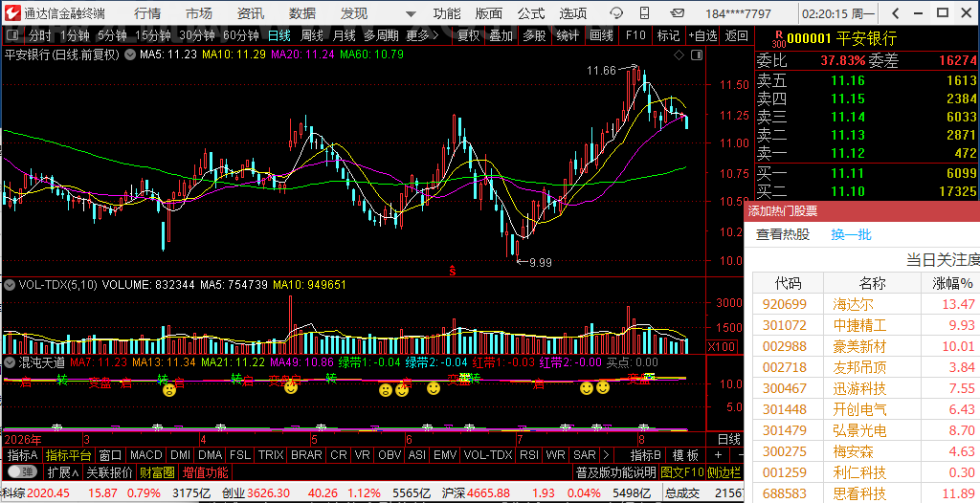Click the refresh/sync icon in title bar
This screenshot has height=503, width=980.
616,13
